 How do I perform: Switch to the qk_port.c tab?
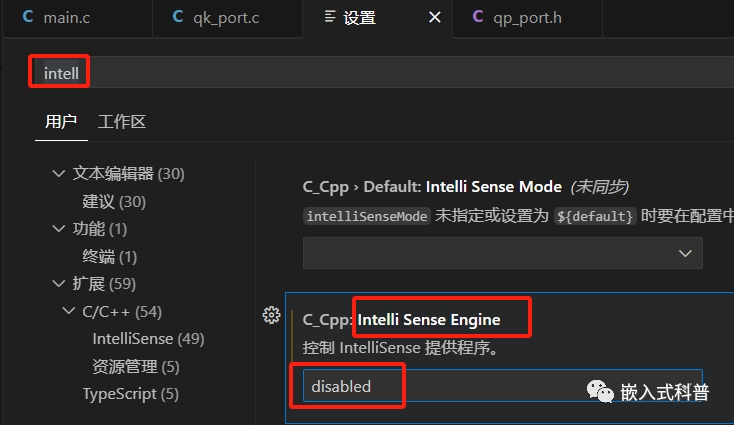228,18
